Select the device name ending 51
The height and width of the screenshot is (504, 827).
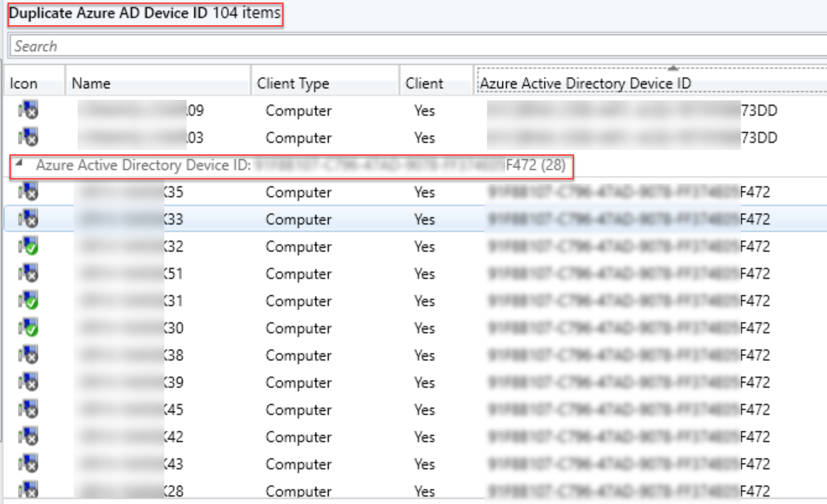point(131,274)
